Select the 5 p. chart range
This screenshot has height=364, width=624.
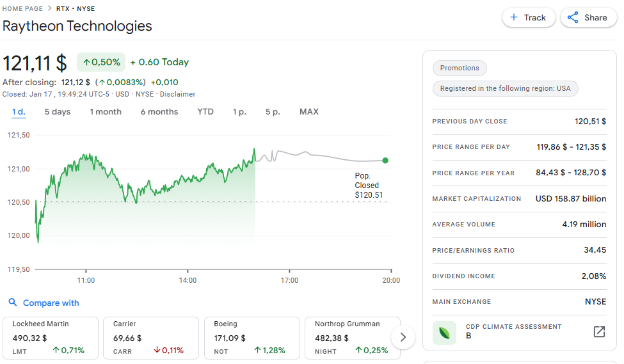point(273,112)
